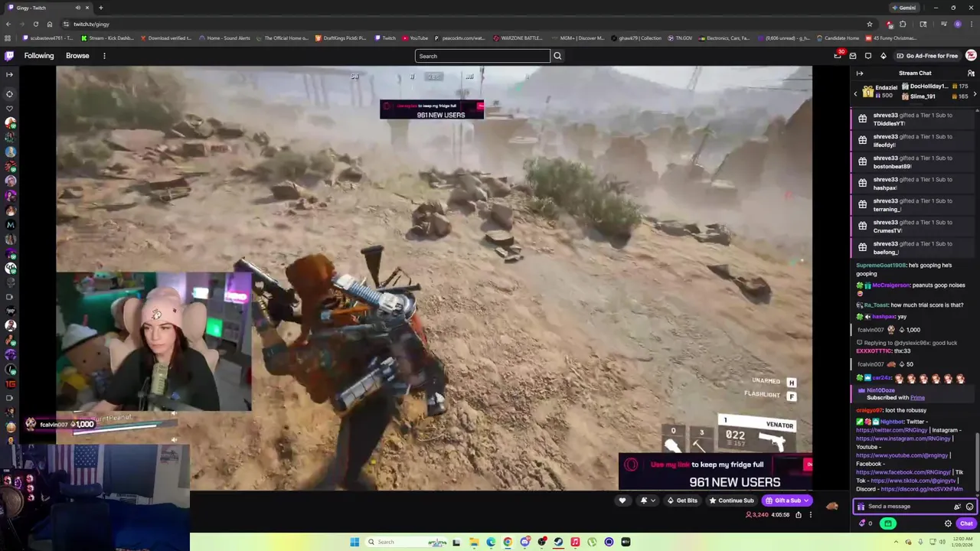Click the Gemini button in title bar

click(x=903, y=8)
